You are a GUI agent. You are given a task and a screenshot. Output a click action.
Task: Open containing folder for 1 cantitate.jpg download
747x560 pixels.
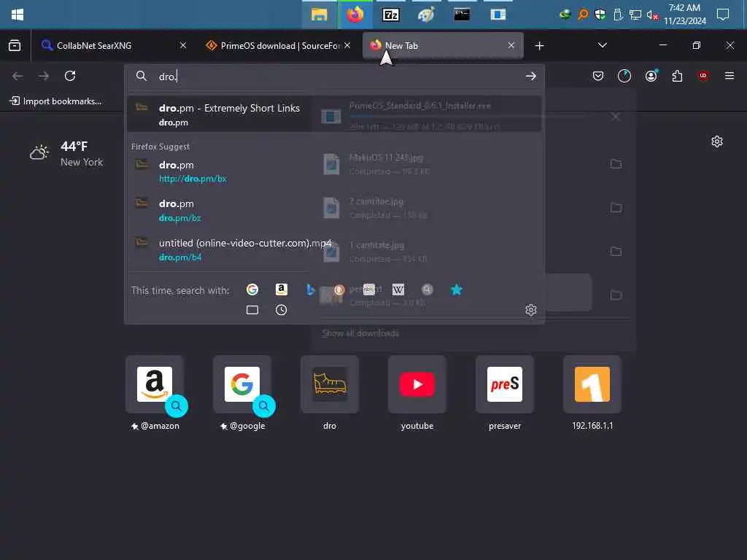pyautogui.click(x=616, y=252)
